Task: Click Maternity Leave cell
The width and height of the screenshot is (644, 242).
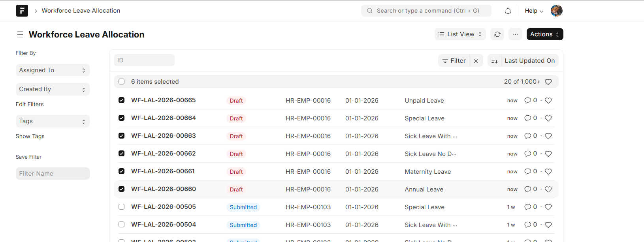Action: [428, 172]
